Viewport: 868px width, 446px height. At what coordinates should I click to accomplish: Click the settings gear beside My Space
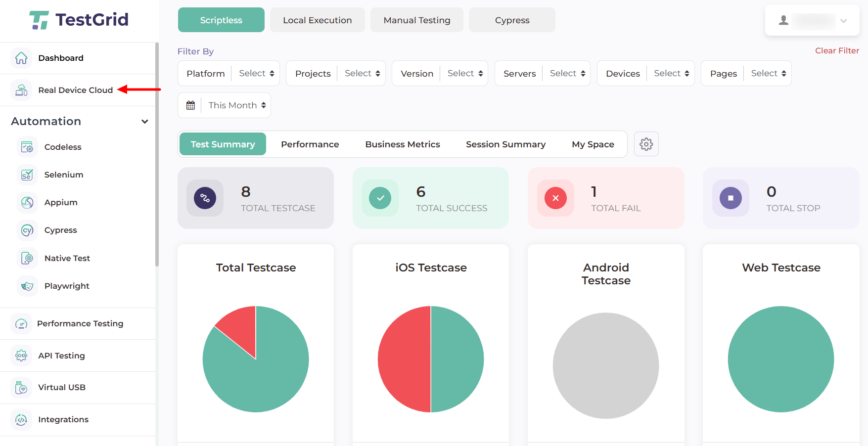[646, 144]
